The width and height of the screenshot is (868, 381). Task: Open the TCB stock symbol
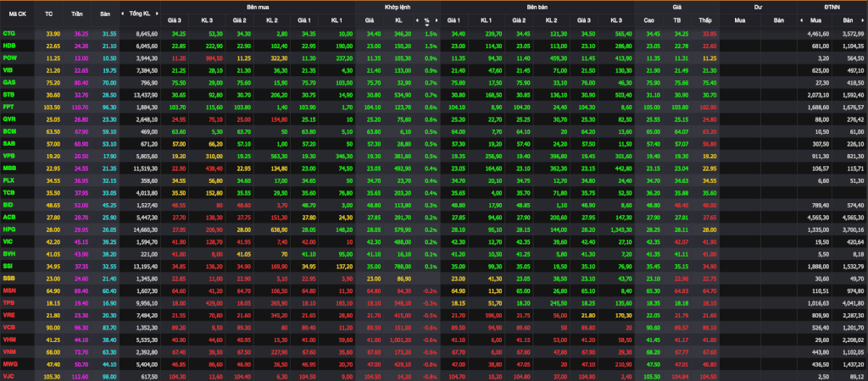pos(8,192)
